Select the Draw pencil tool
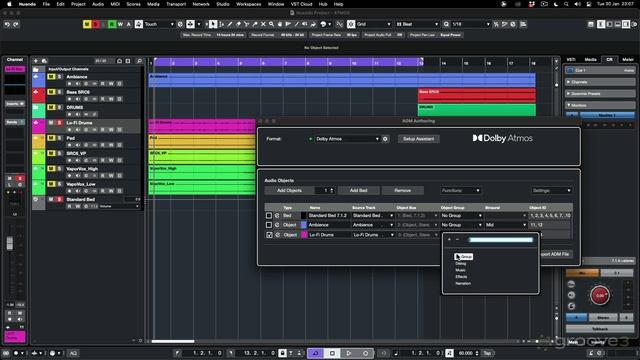Image resolution: width=640 pixels, height=360 pixels. pos(230,24)
